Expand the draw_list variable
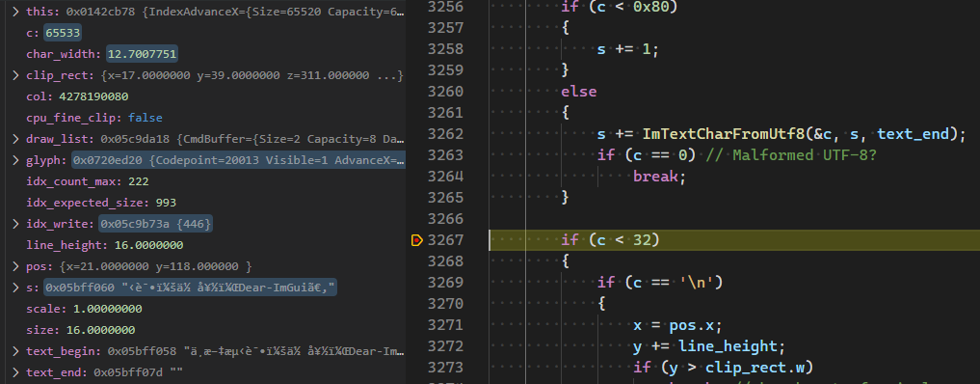This screenshot has height=384, width=980. [15, 140]
